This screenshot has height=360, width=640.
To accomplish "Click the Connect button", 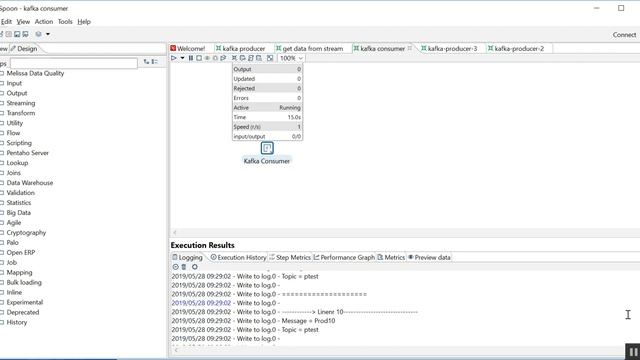I will tap(624, 35).
